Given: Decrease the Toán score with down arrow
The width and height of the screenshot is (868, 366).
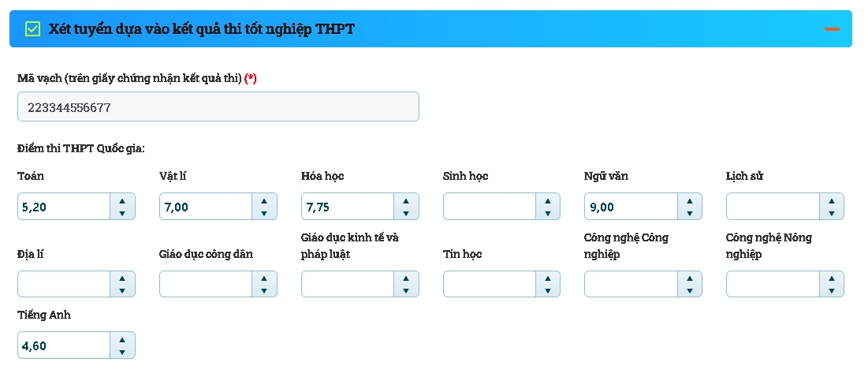Looking at the screenshot, I should pyautogui.click(x=122, y=213).
